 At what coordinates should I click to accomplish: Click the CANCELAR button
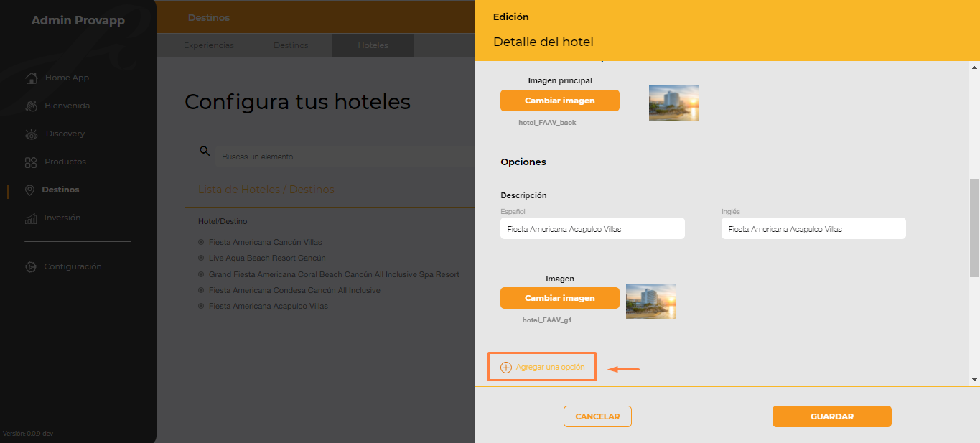(x=597, y=416)
